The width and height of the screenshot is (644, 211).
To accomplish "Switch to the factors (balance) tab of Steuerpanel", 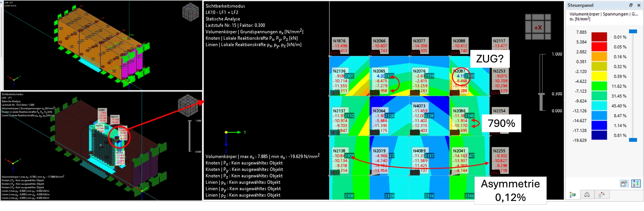I will pyautogui.click(x=587, y=195).
